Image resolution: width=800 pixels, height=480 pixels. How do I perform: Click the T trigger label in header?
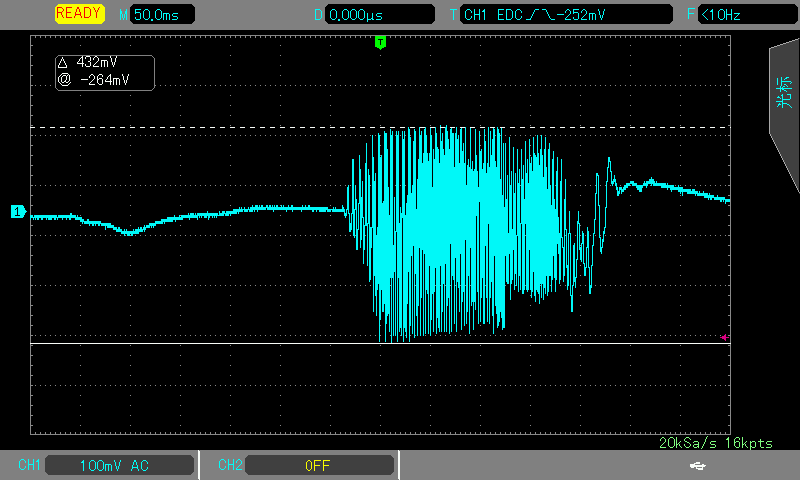(x=453, y=15)
